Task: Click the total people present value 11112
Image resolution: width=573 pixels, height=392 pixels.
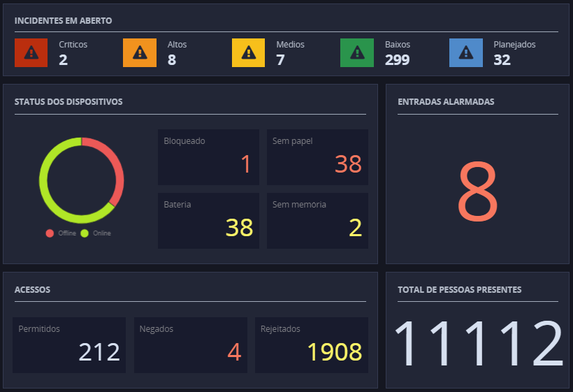Action: point(479,343)
